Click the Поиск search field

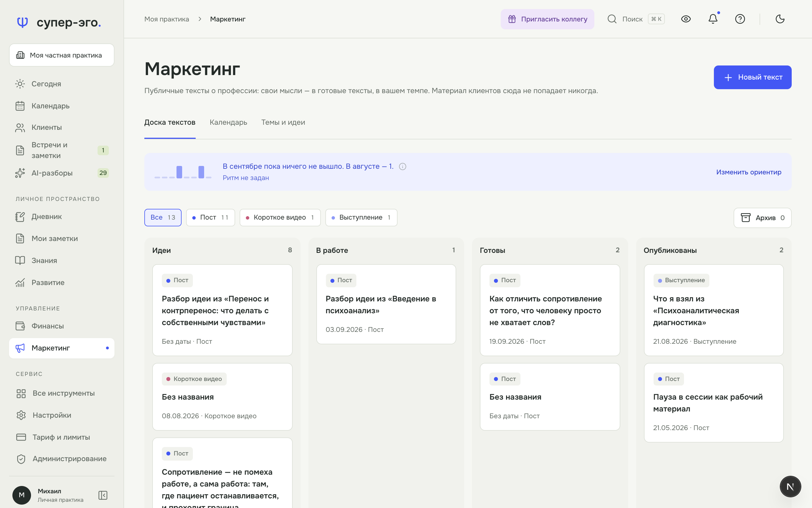(x=636, y=19)
